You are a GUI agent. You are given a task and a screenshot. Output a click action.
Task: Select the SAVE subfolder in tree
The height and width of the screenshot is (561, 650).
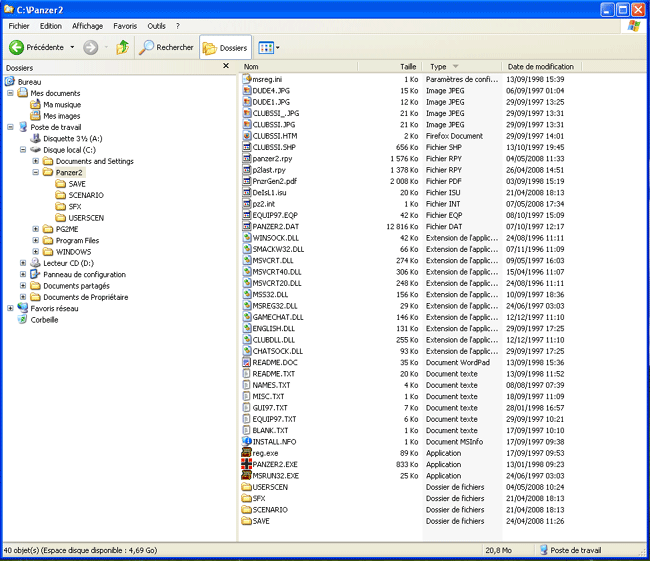pos(77,184)
